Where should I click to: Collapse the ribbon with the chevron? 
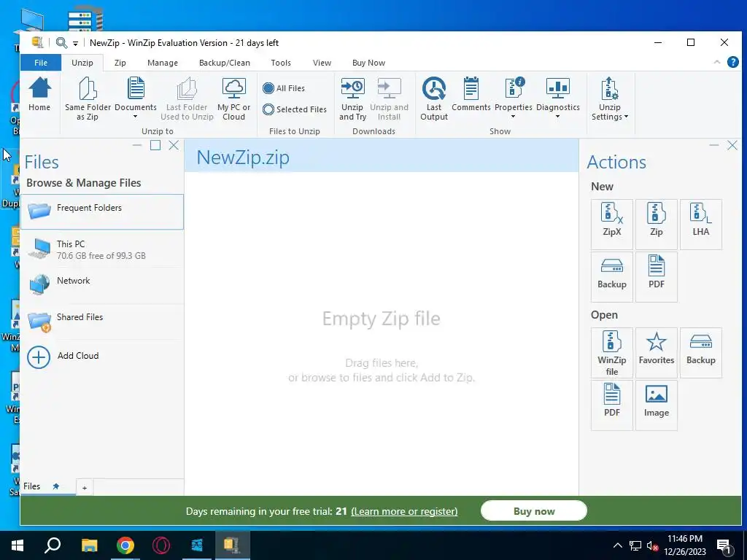717,63
